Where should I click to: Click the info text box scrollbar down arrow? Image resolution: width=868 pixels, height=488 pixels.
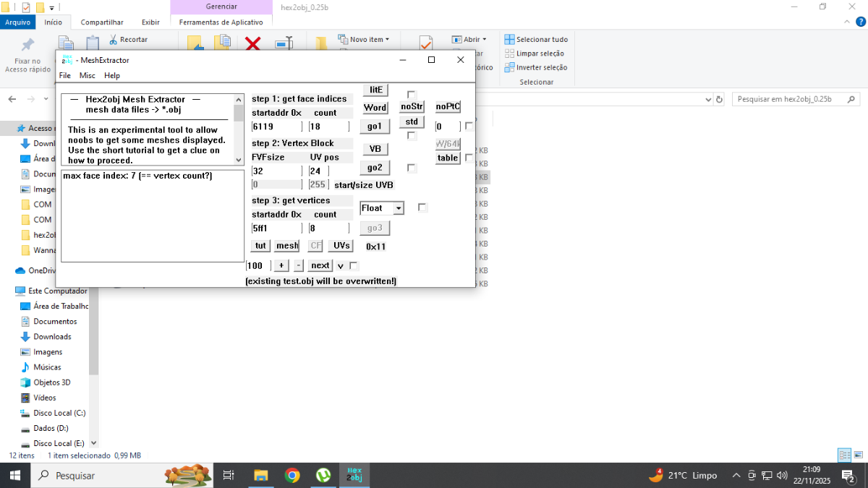(x=239, y=159)
